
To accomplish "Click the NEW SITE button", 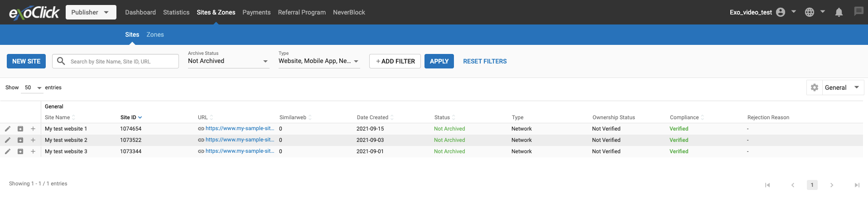I will [26, 61].
